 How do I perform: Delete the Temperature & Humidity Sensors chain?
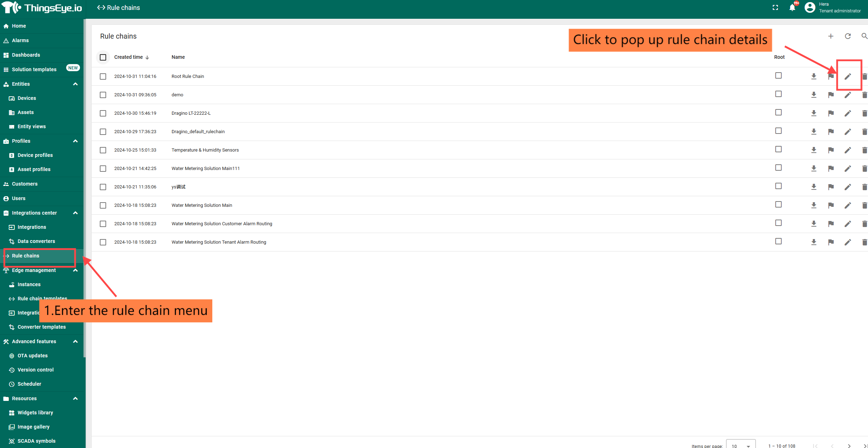pyautogui.click(x=864, y=150)
